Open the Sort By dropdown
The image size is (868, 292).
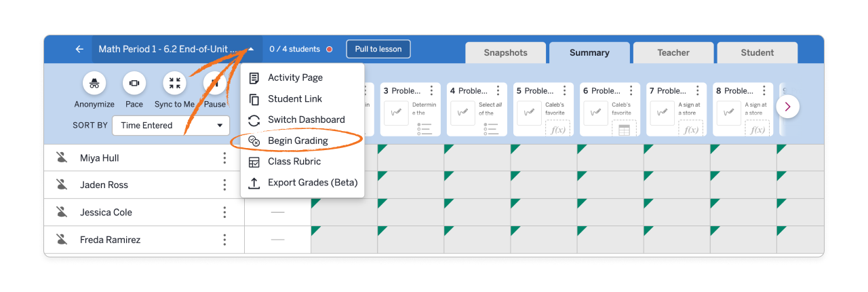[x=171, y=126]
